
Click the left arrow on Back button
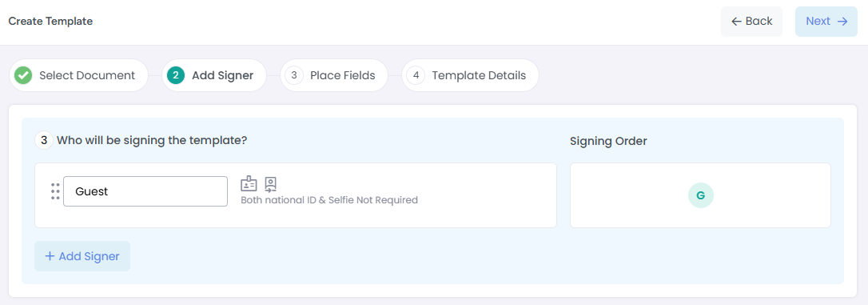[736, 22]
